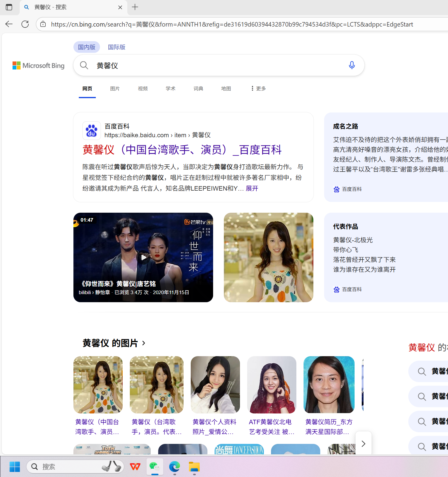The width and height of the screenshot is (448, 477).
Task: Click 谁为谁存在又为谁离开 entry
Action: pos(364,269)
